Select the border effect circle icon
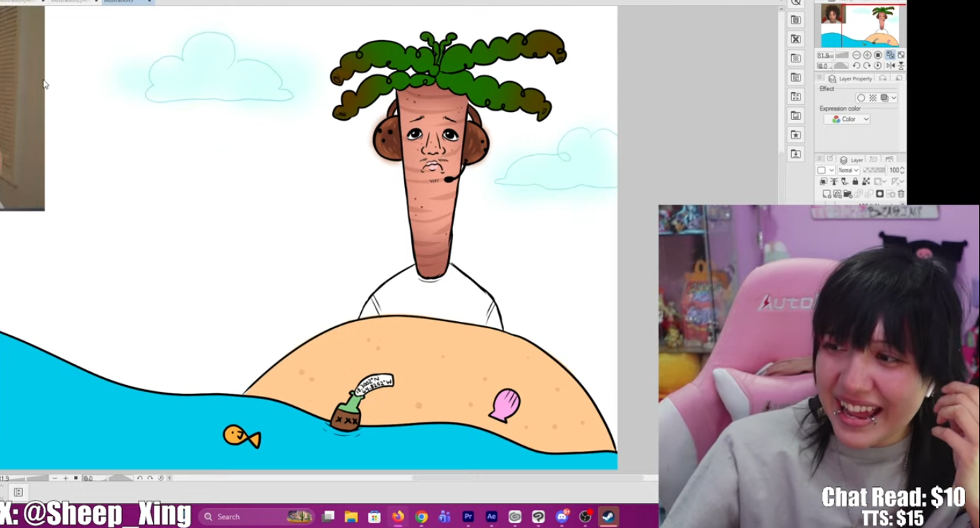980x528 pixels. pos(861,98)
